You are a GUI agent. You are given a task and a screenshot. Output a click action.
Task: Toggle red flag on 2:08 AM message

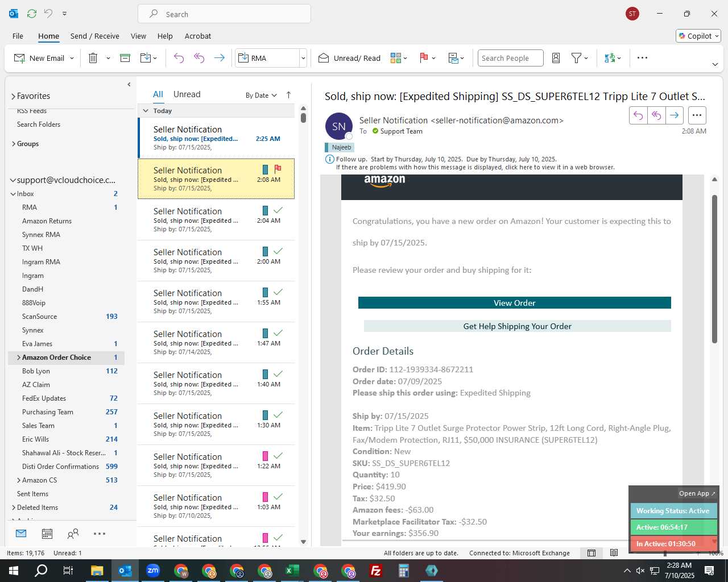(278, 169)
